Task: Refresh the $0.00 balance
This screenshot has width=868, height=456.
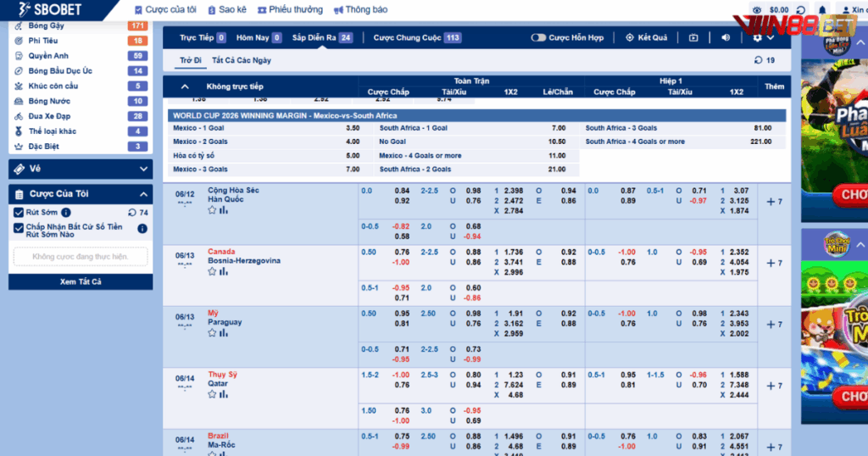Action: click(x=800, y=10)
